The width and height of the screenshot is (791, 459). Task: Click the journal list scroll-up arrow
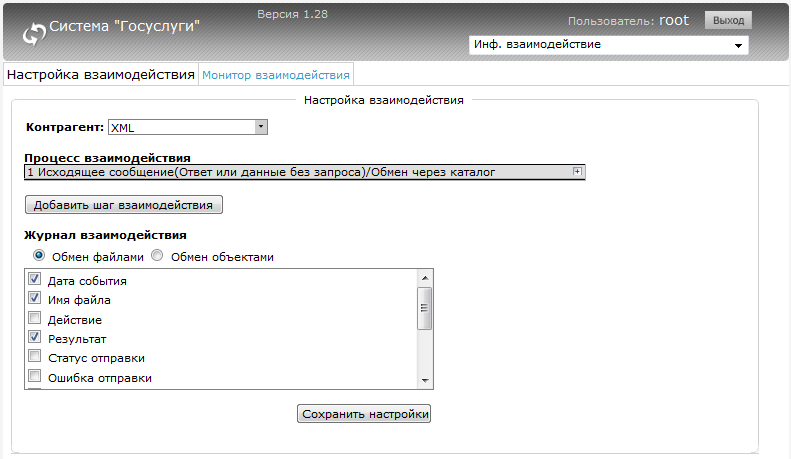[x=425, y=278]
